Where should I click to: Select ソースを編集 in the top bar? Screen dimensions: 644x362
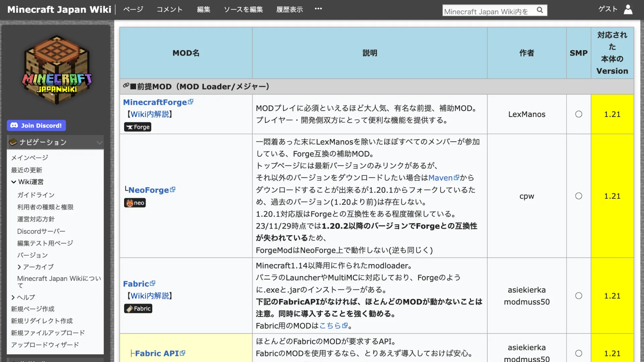[244, 9]
